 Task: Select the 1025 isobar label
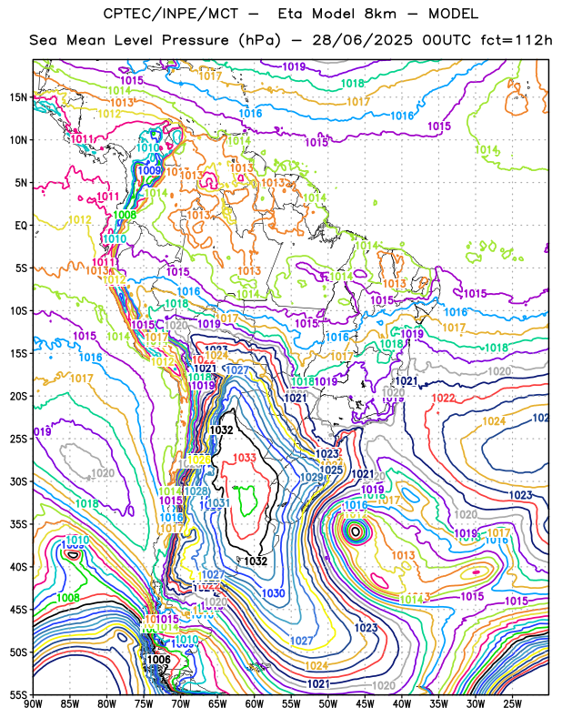(x=331, y=470)
